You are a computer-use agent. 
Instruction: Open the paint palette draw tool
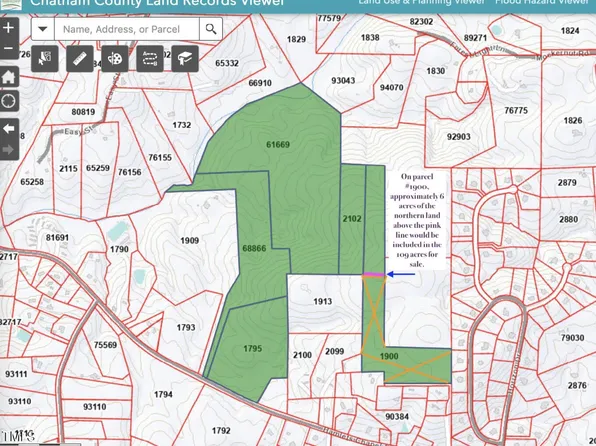pyautogui.click(x=115, y=59)
